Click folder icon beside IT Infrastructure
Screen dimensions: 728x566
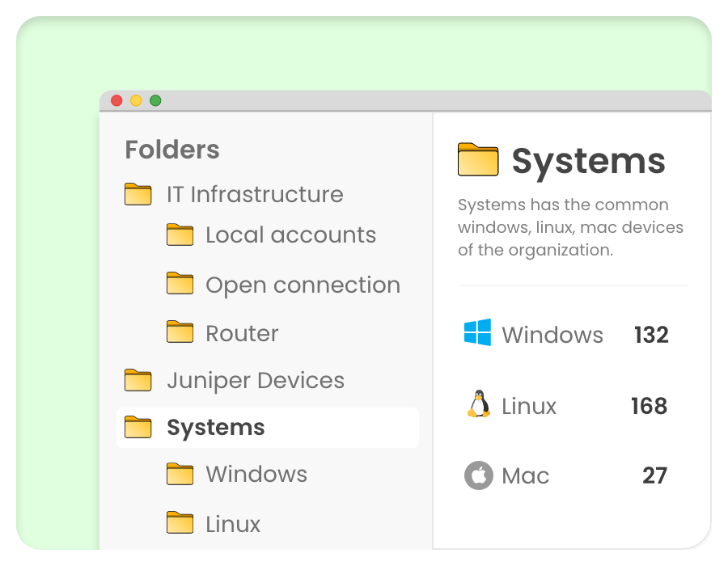tap(138, 195)
